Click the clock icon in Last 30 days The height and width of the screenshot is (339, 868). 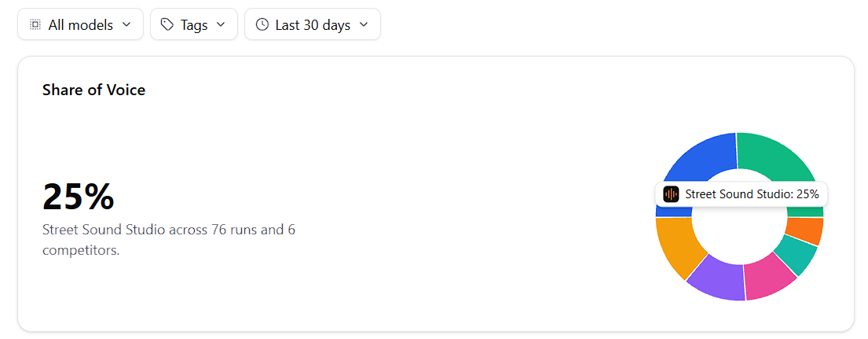tap(262, 24)
